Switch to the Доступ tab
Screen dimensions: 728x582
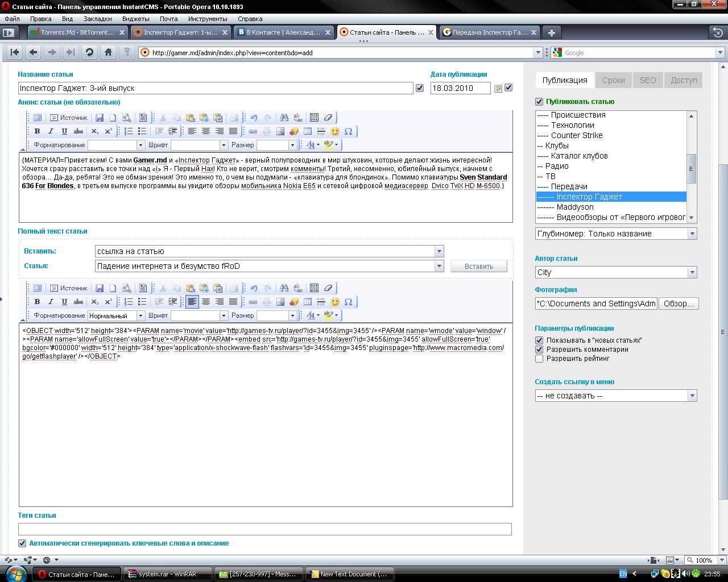coord(684,80)
